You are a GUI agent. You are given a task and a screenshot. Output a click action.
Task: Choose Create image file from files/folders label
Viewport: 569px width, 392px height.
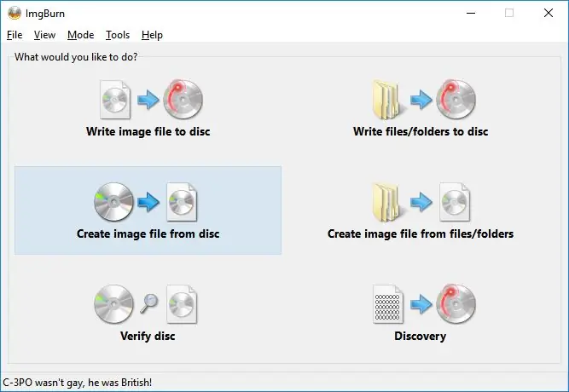(421, 233)
